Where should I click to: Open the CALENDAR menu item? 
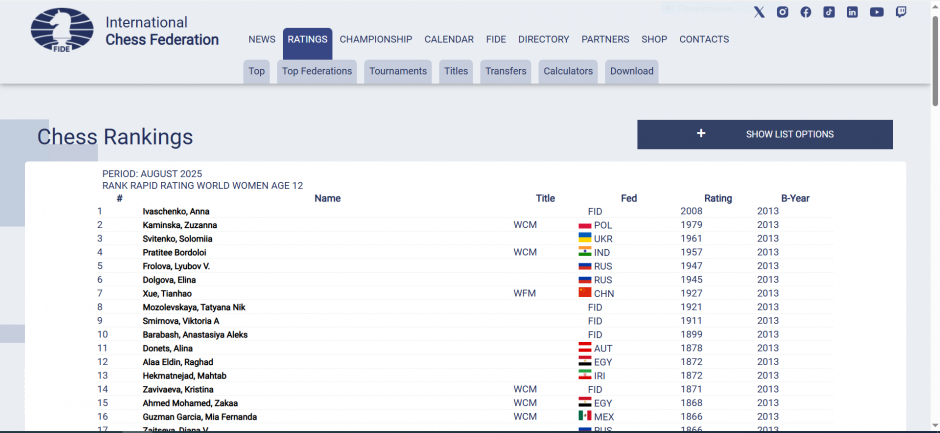(x=449, y=40)
